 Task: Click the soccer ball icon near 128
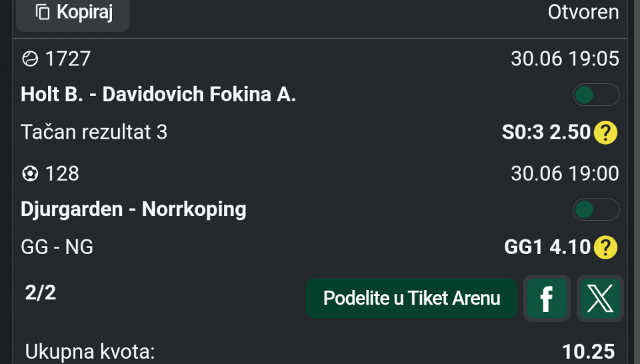tap(30, 174)
